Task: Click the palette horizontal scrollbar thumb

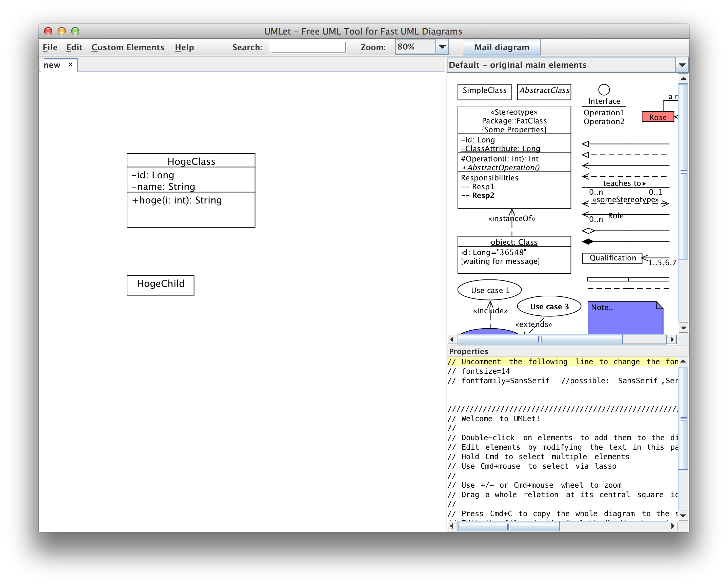Action: point(540,339)
